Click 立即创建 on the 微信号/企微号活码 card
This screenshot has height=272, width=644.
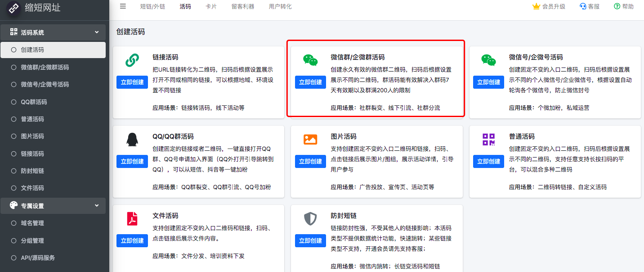click(x=488, y=82)
